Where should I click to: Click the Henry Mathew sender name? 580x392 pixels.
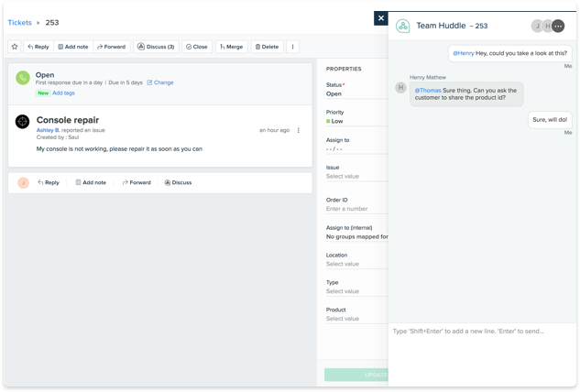tap(428, 77)
